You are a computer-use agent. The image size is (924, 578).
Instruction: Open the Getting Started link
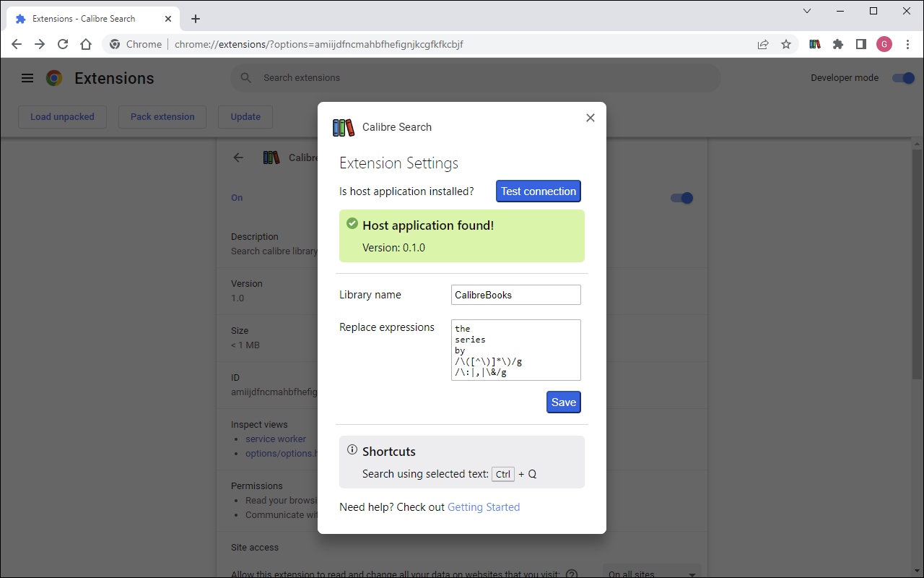484,507
